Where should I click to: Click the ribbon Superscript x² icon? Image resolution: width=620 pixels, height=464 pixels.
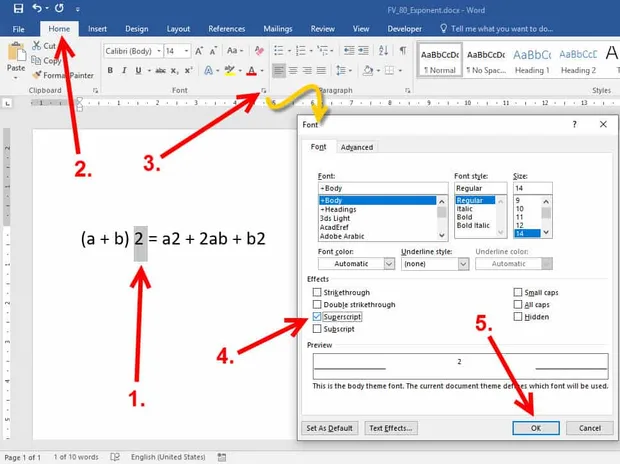[x=189, y=70]
